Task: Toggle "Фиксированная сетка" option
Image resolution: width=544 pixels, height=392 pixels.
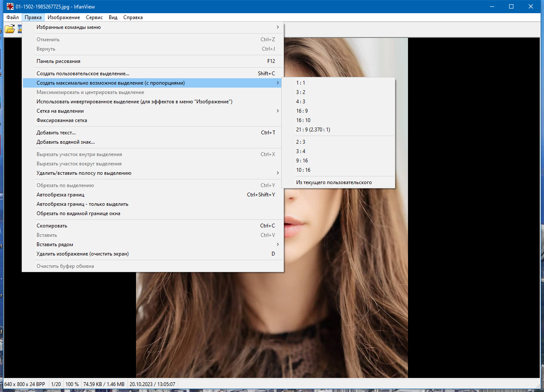Action: tap(153, 120)
